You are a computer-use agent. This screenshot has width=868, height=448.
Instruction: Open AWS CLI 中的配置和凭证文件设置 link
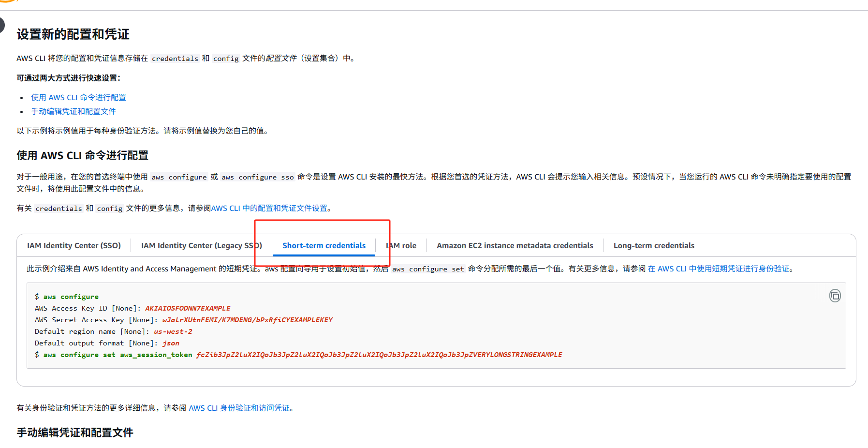pyautogui.click(x=269, y=208)
